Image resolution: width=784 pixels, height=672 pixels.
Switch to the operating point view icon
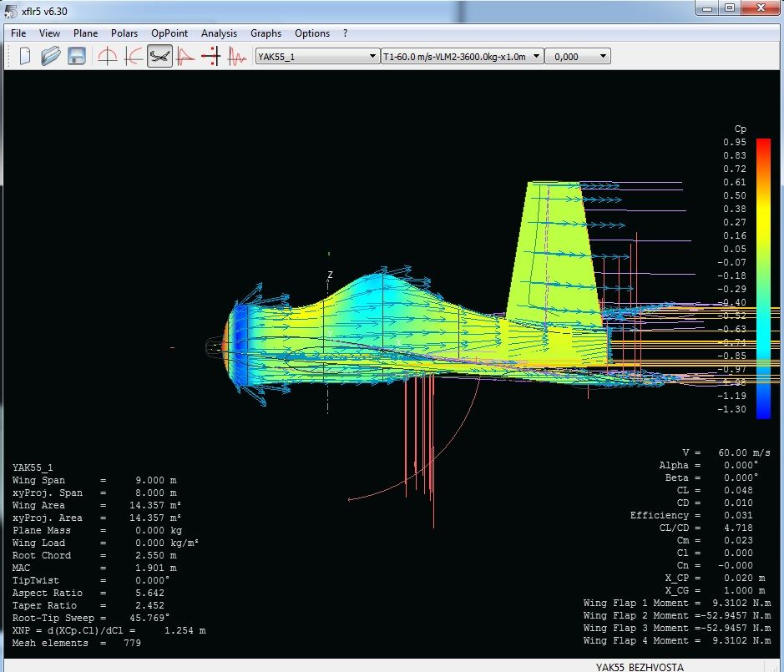[x=108, y=56]
